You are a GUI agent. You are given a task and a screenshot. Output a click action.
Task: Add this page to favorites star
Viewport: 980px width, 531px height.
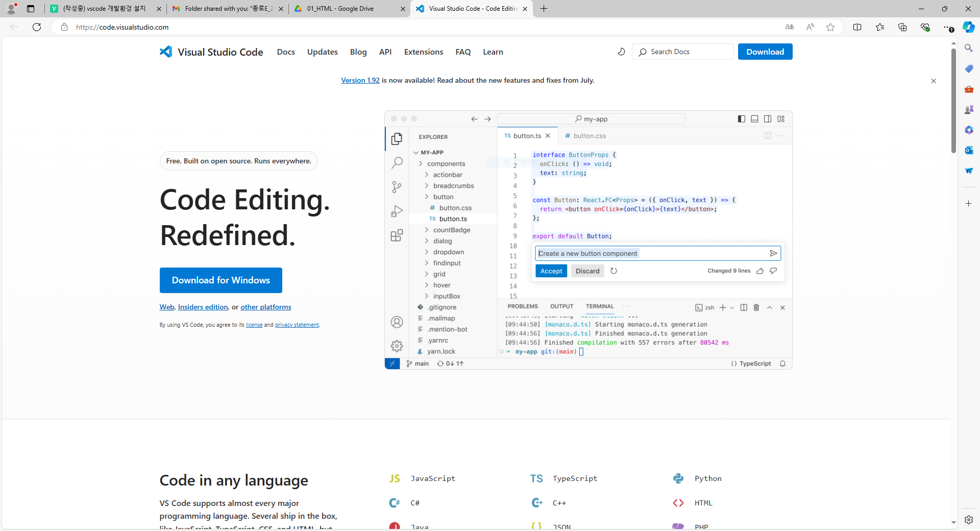pos(830,27)
